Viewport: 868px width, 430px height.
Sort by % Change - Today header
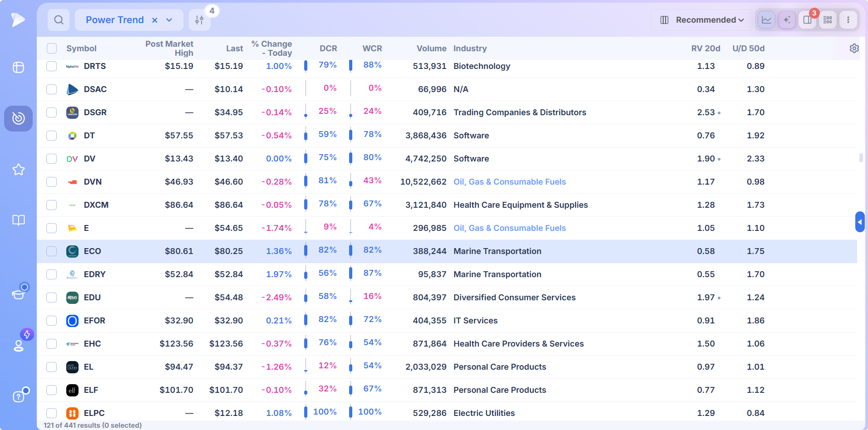(x=271, y=49)
